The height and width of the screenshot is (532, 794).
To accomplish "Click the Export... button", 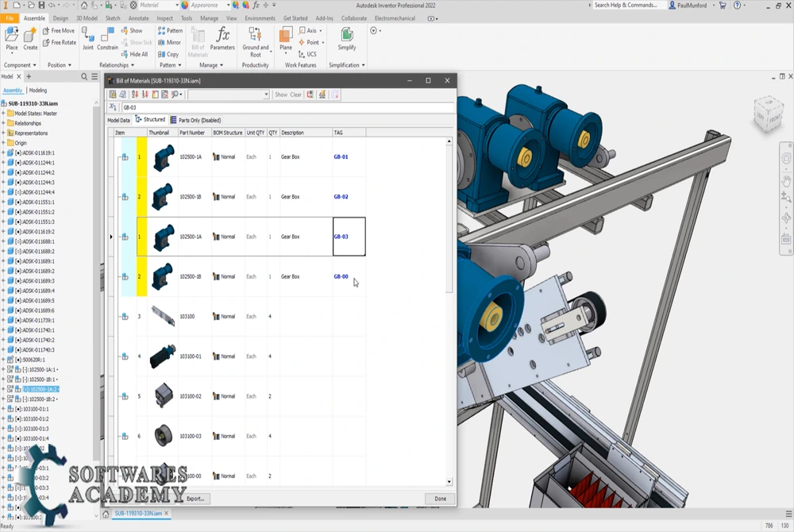I will pos(195,499).
